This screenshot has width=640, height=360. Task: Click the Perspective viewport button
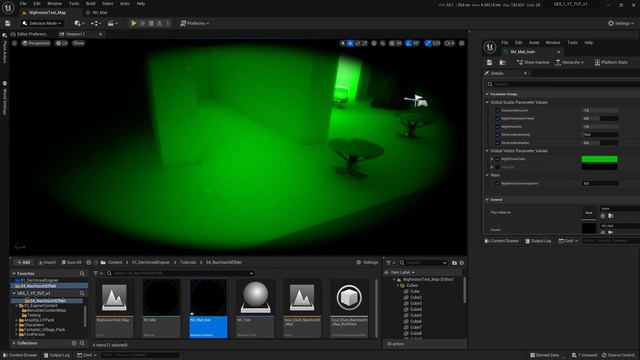point(36,43)
